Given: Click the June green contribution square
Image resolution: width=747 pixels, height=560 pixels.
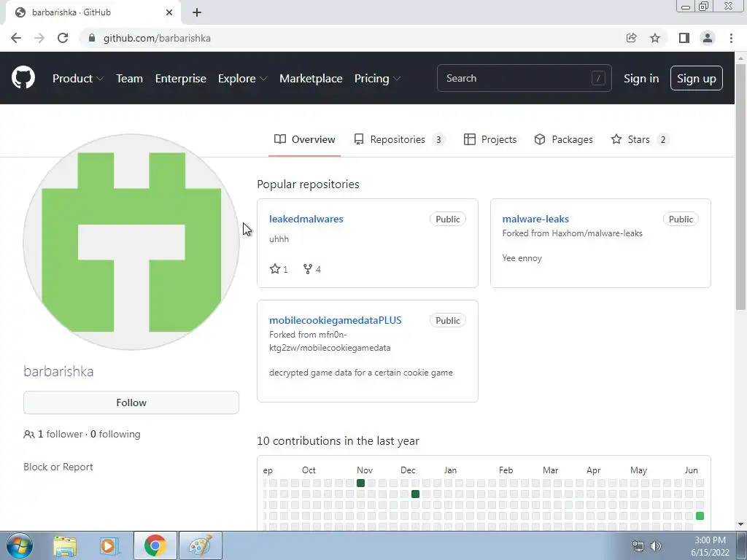Looking at the screenshot, I should click(700, 516).
